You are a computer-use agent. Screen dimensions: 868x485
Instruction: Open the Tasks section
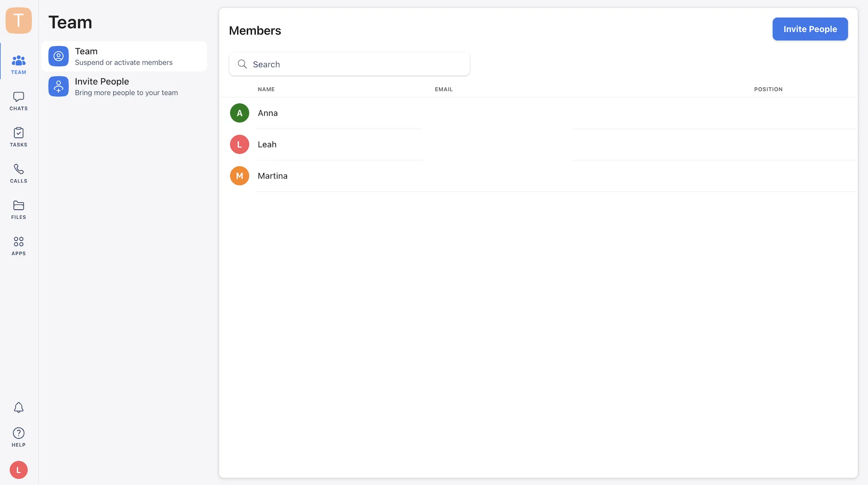coord(18,137)
